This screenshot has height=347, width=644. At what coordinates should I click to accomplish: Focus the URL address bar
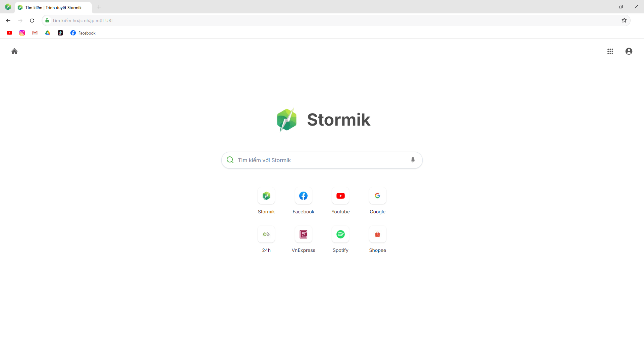(335, 20)
